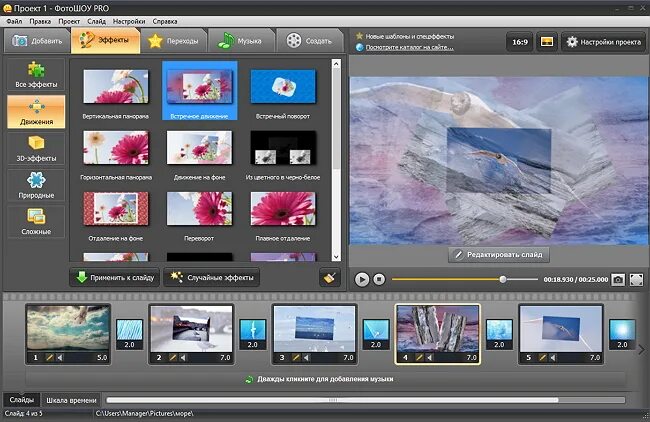Screen dimensions: 650x422
Task: Stop the preview playback
Action: (x=379, y=279)
